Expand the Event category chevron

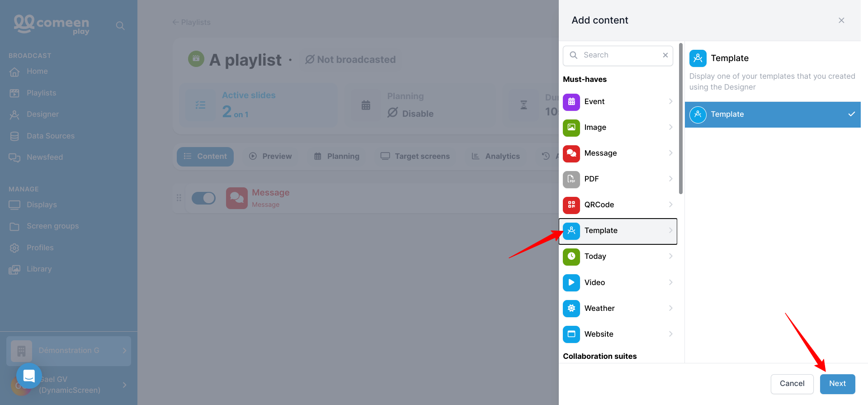coord(670,101)
